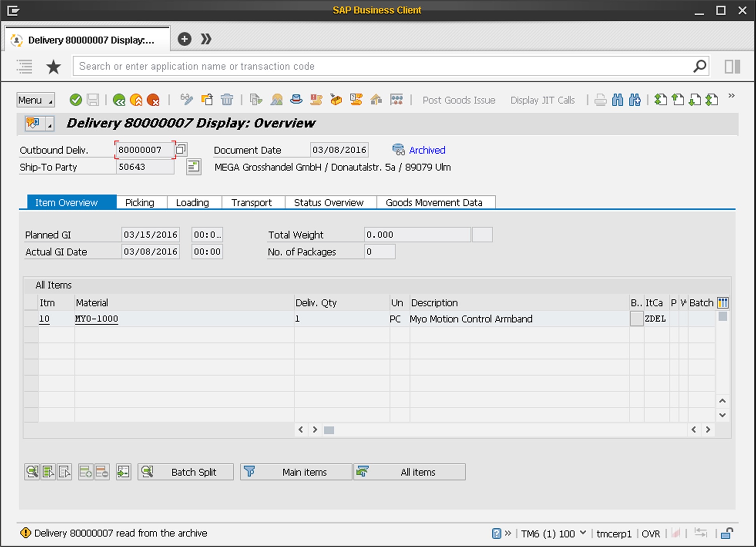
Task: Switch to the Loading tab
Action: [x=192, y=202]
